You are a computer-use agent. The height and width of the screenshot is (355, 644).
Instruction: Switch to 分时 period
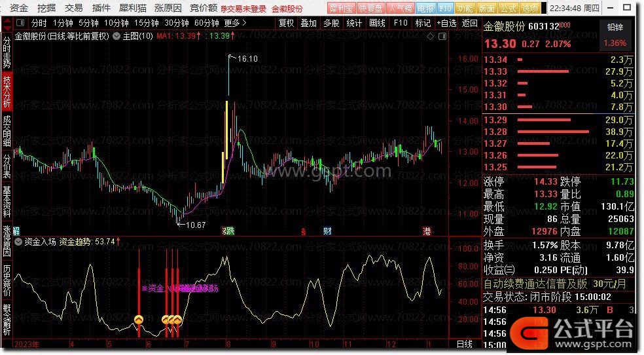[x=39, y=23]
